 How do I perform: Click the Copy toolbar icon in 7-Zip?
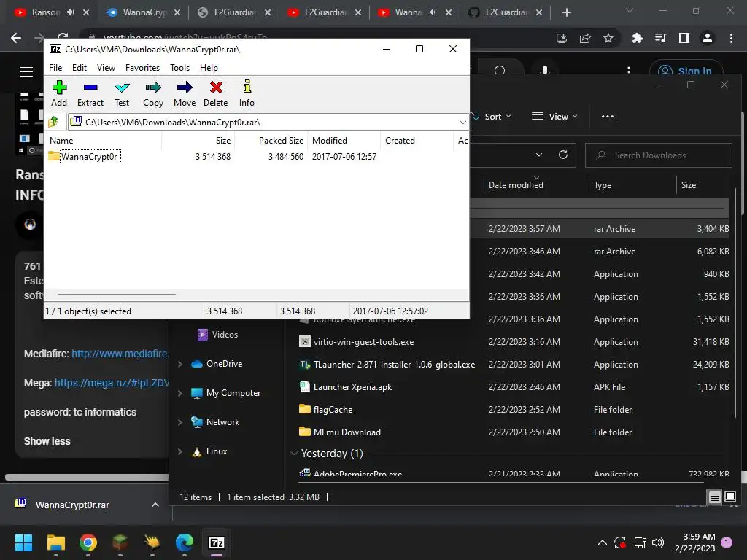(153, 93)
